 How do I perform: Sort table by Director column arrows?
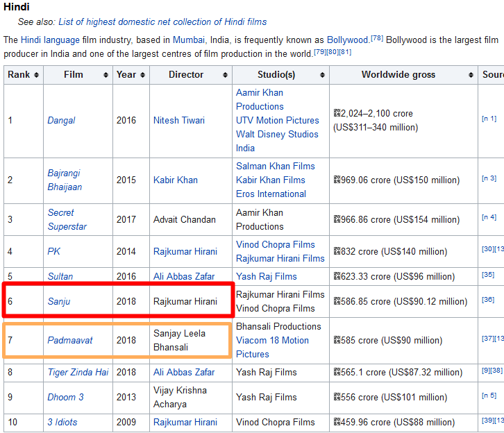[226, 75]
